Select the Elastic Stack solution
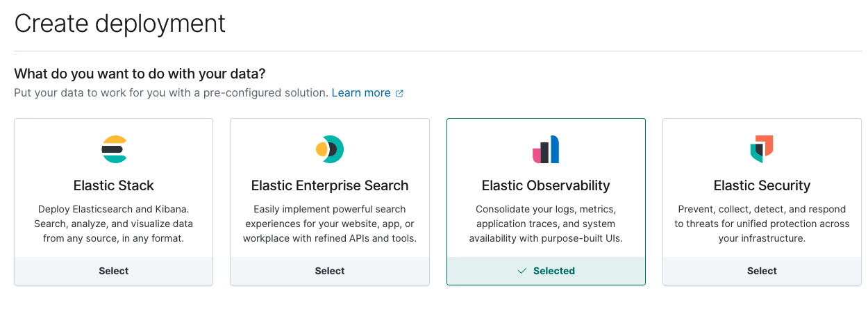Screen dimensions: 868x309 (x=114, y=271)
